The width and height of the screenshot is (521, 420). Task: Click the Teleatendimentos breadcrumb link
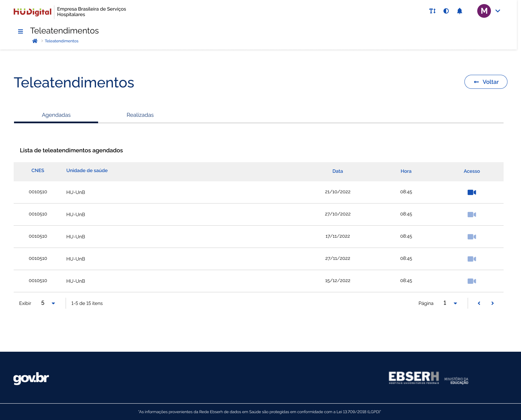62,41
